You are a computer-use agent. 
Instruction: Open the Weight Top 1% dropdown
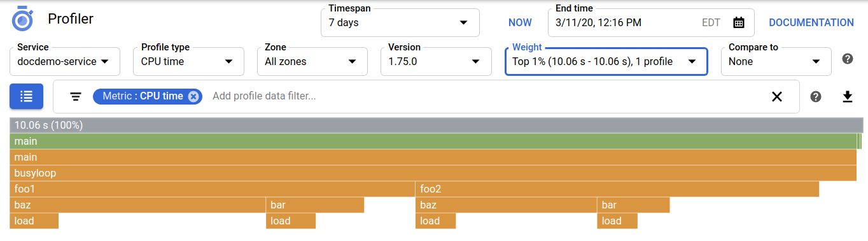(606, 62)
